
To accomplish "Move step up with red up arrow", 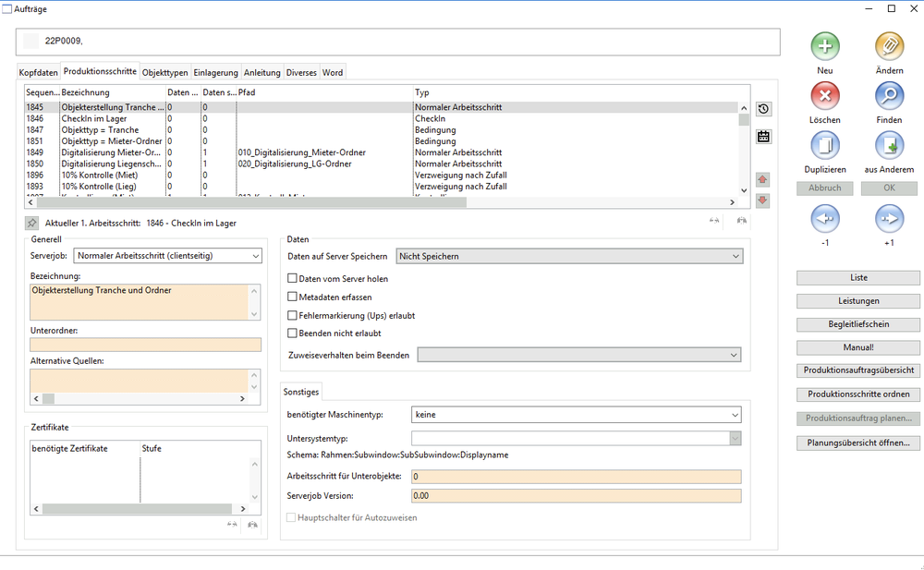I will [762, 179].
